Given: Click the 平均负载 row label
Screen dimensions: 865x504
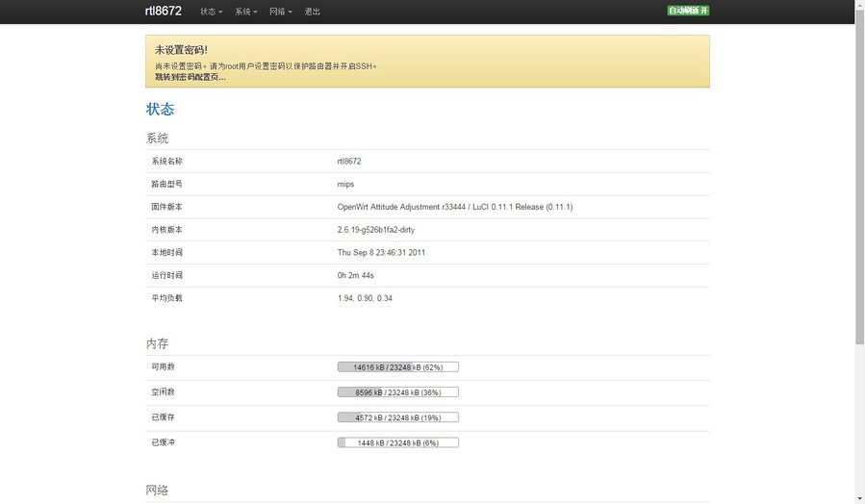Looking at the screenshot, I should point(166,298).
